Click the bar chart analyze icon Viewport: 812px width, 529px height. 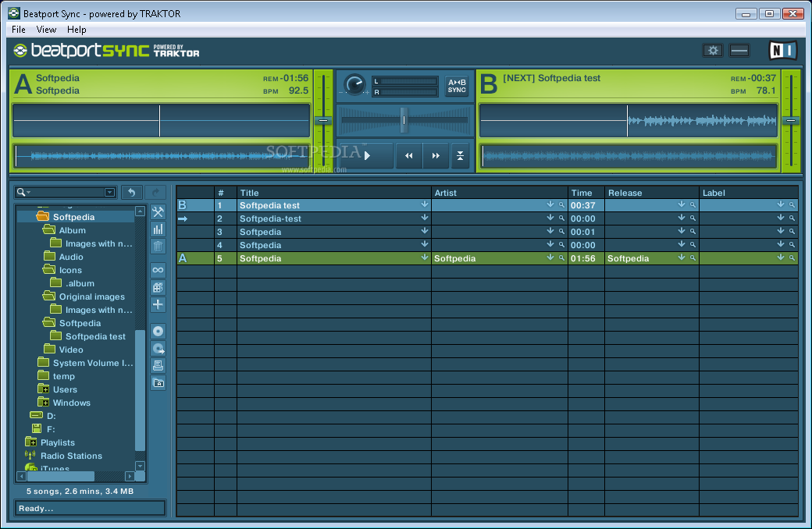tap(158, 229)
